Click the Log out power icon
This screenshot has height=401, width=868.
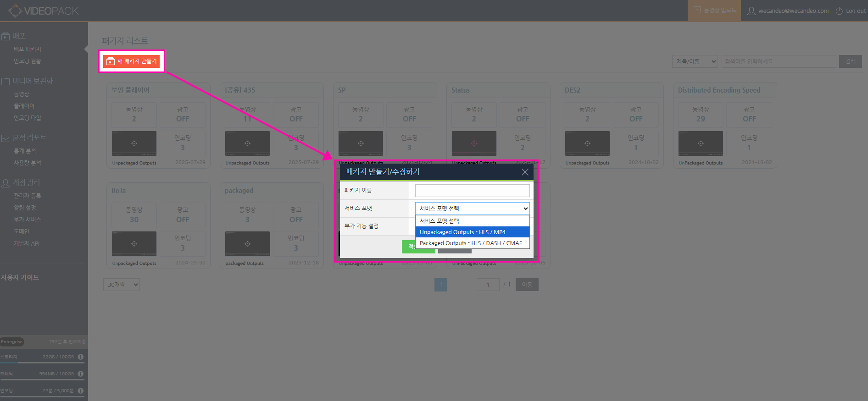(839, 11)
